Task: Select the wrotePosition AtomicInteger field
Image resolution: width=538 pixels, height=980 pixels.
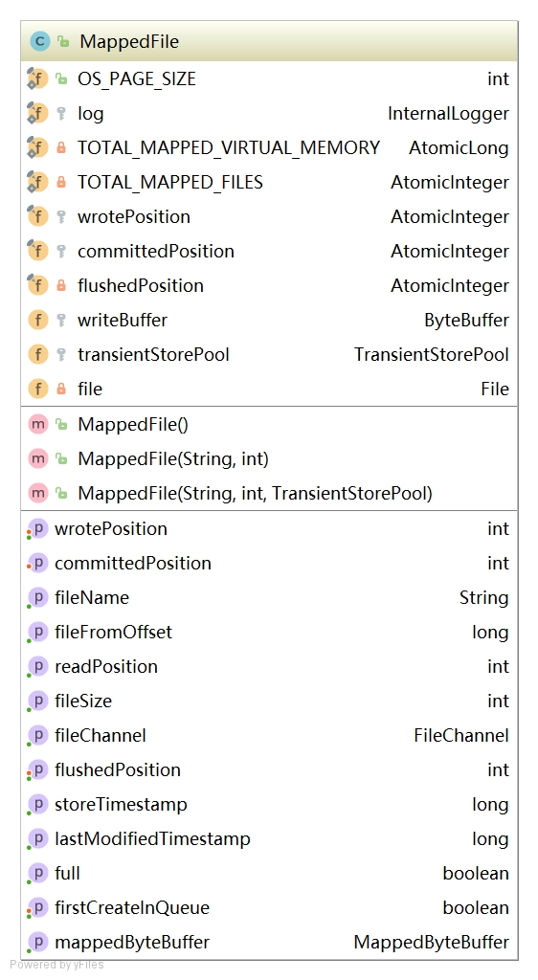Action: (x=269, y=217)
